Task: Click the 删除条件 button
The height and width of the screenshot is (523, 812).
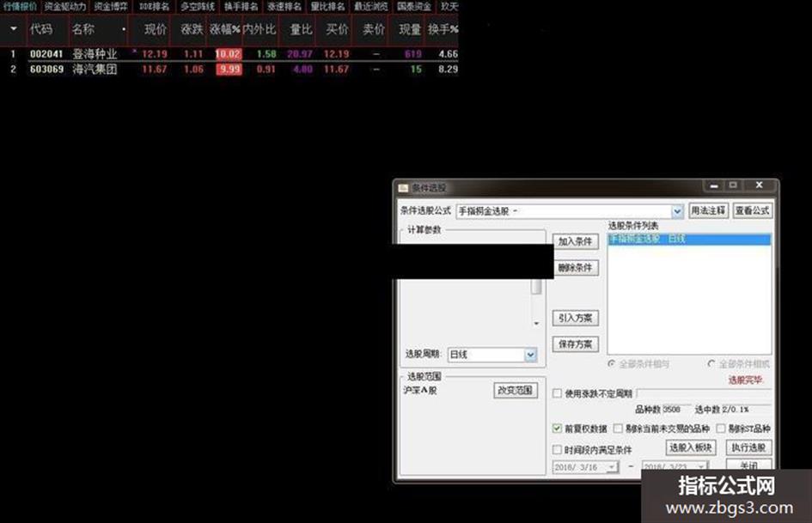Action: pyautogui.click(x=575, y=268)
